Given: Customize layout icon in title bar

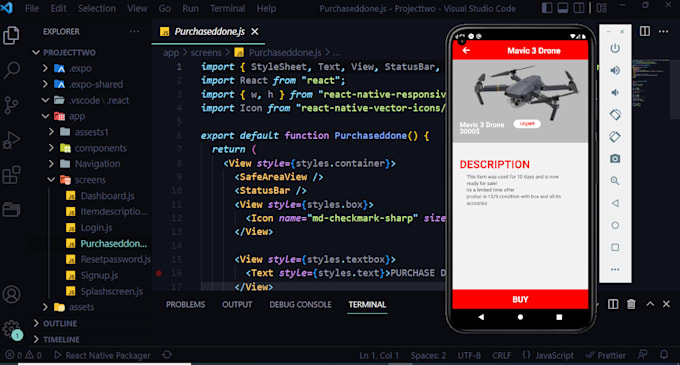Looking at the screenshot, I should click(602, 8).
